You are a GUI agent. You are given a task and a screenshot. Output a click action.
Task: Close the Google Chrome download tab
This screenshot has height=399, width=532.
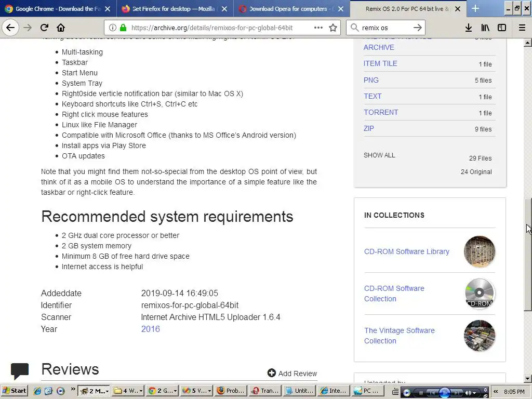tap(108, 9)
